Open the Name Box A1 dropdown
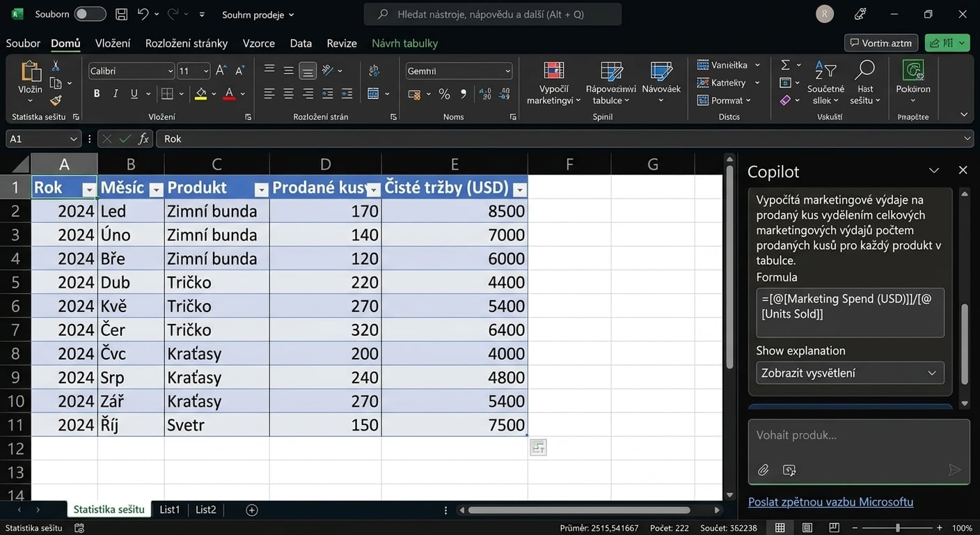The width and height of the screenshot is (980, 535). 74,139
